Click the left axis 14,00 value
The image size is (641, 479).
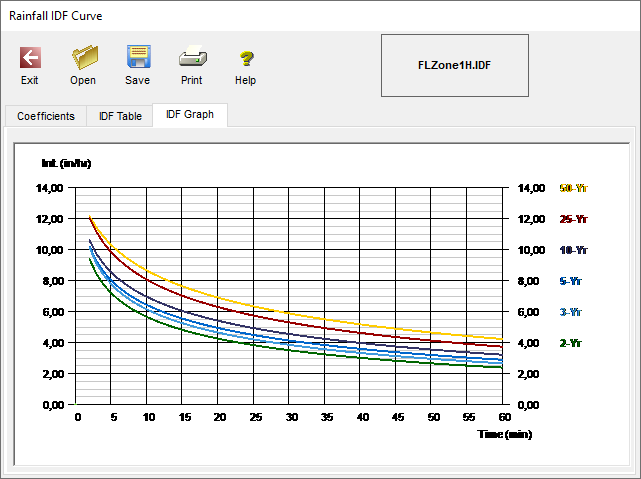(49, 188)
